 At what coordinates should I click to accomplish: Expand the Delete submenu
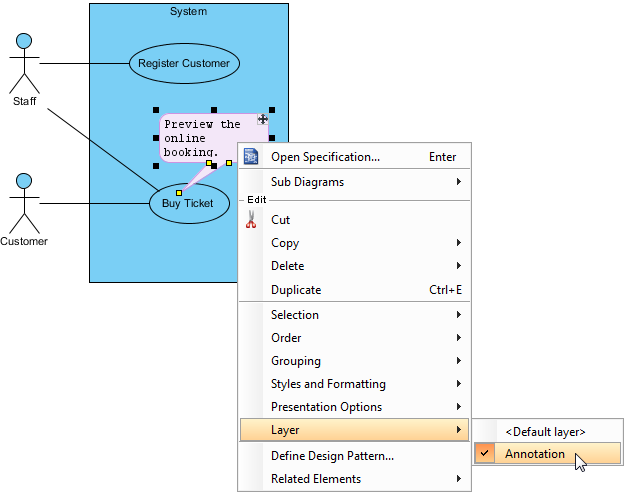(x=355, y=266)
